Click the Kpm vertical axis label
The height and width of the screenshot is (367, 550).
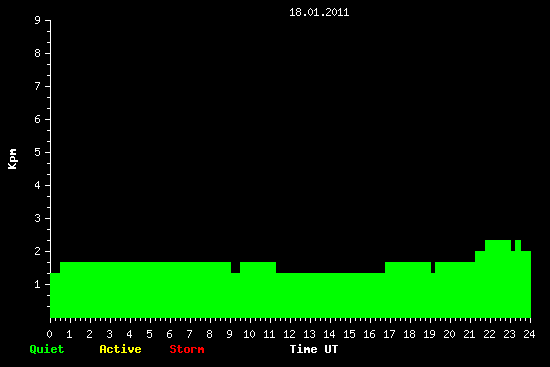click(12, 159)
